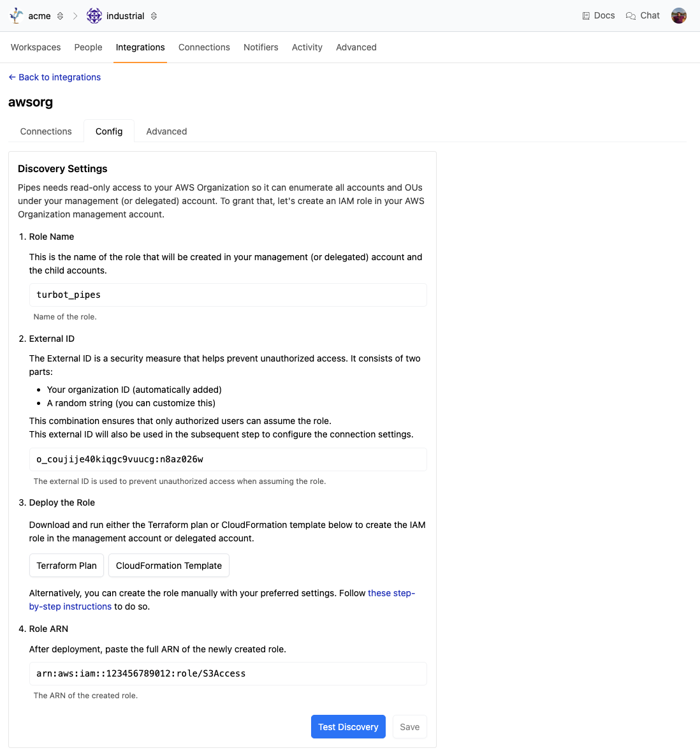Open the Chat bubbles icon

click(631, 16)
